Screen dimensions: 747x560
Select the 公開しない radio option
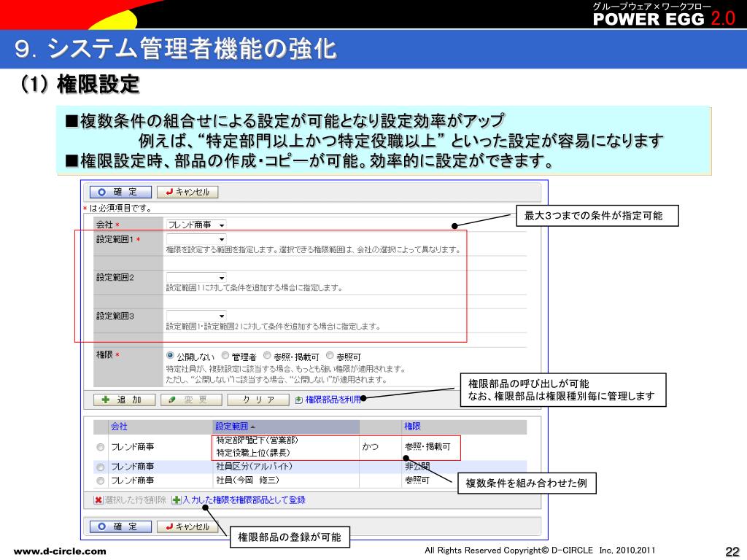pos(170,355)
